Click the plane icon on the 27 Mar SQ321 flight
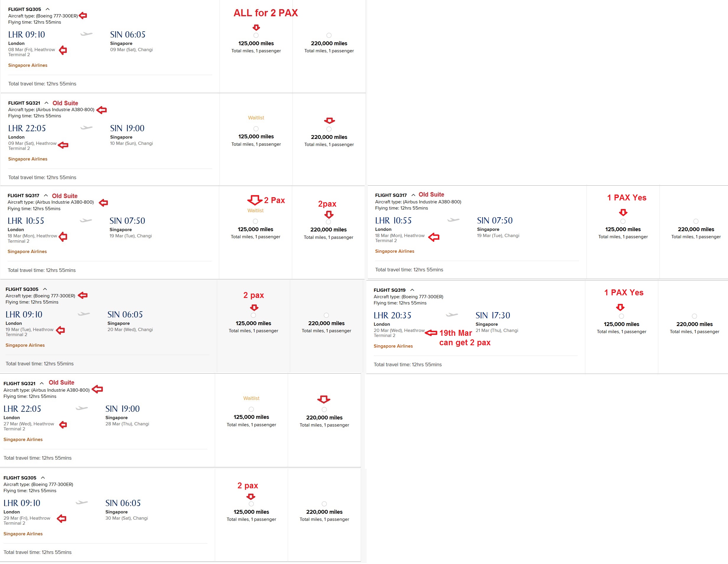Screen dimensions: 728x564 (82, 408)
